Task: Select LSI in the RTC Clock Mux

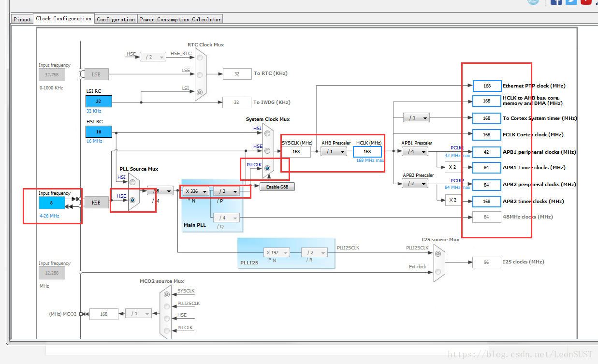Action: click(x=200, y=91)
